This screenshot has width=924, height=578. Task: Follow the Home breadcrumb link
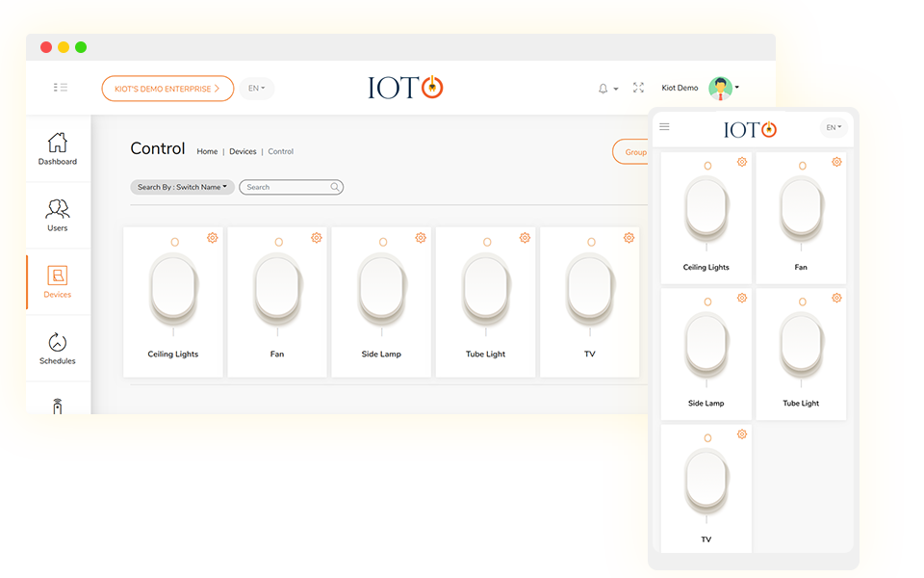[207, 152]
